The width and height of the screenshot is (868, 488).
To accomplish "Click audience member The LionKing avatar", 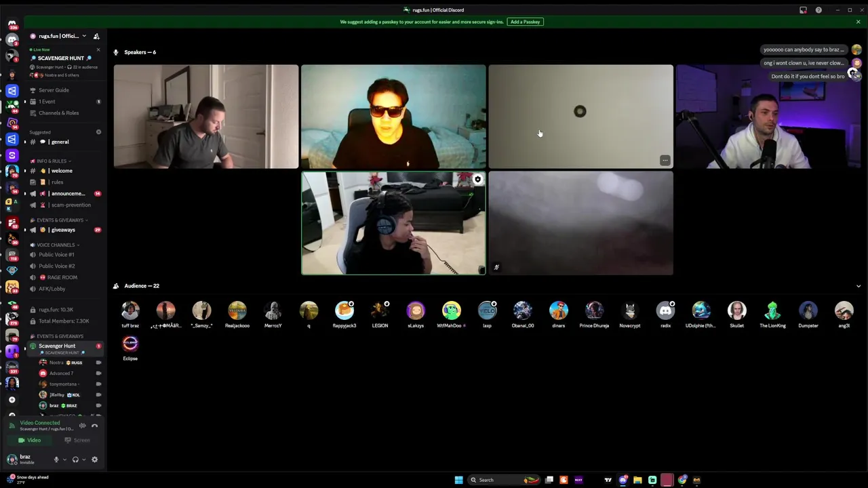I will [772, 310].
